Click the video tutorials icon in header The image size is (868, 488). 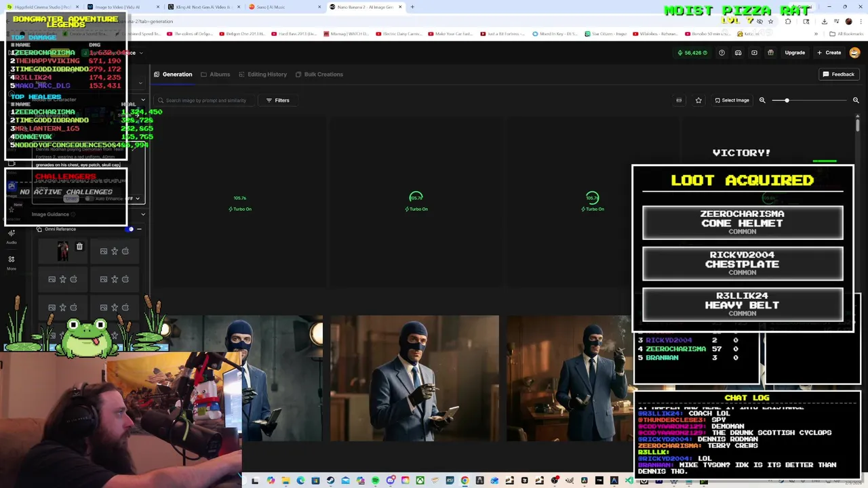coord(754,53)
